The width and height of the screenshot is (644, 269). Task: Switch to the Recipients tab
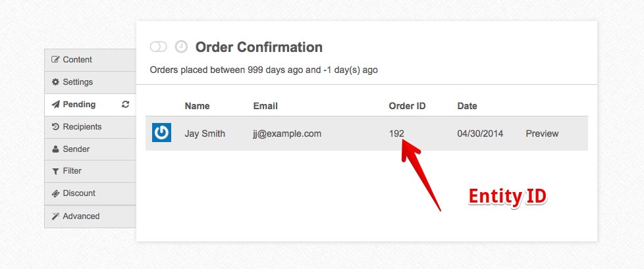pos(82,127)
